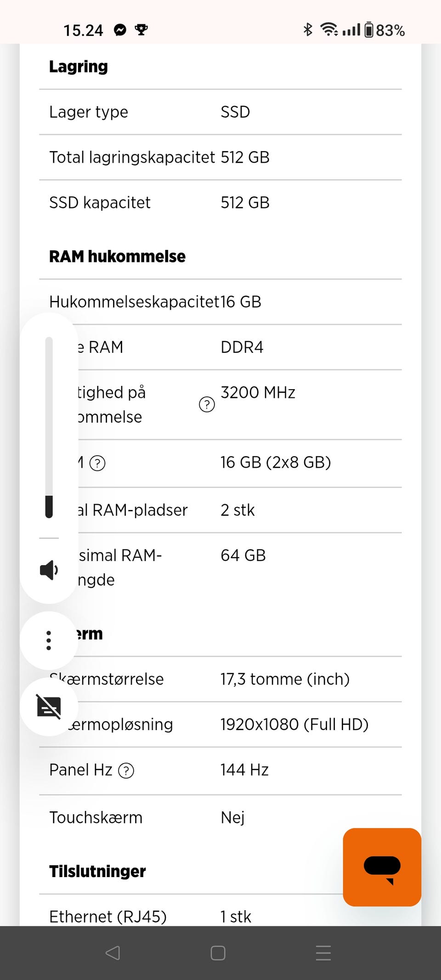Viewport: 441px width, 980px height.
Task: Tap the Tilslutninger section heading
Action: 97,871
